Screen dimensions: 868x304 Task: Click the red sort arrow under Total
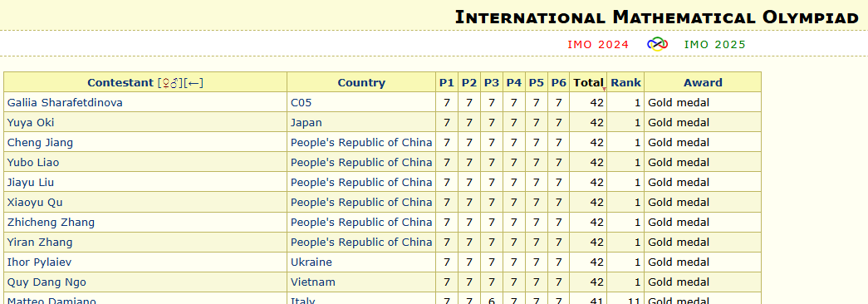604,89
